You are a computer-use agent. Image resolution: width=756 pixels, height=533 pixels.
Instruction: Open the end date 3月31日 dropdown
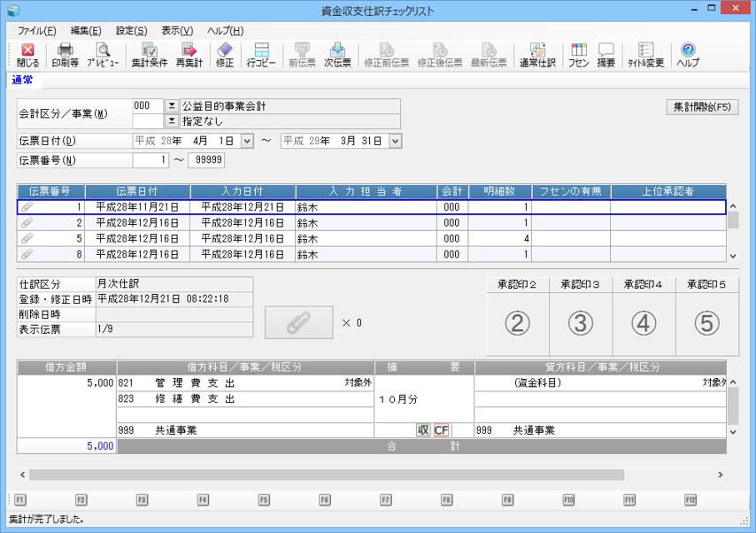coord(395,141)
